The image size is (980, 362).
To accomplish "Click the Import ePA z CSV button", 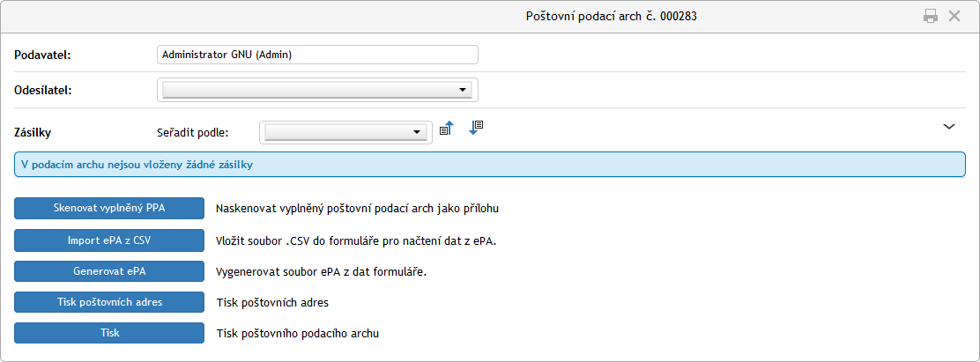I will (x=109, y=240).
